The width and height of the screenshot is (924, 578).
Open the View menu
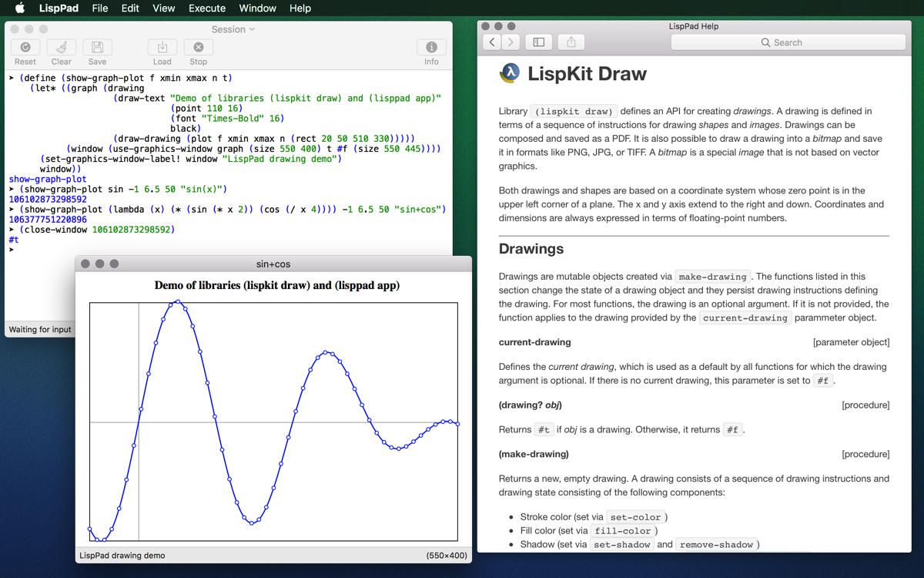coord(164,8)
